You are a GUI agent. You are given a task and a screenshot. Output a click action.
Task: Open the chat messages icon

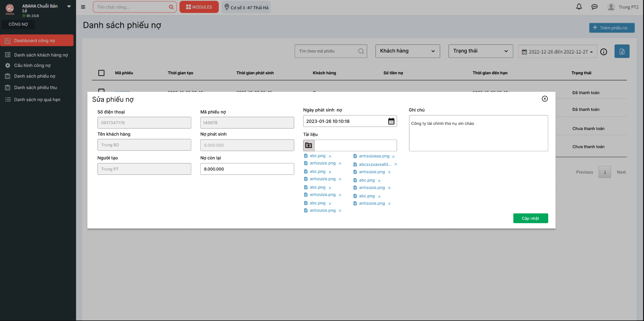(594, 7)
